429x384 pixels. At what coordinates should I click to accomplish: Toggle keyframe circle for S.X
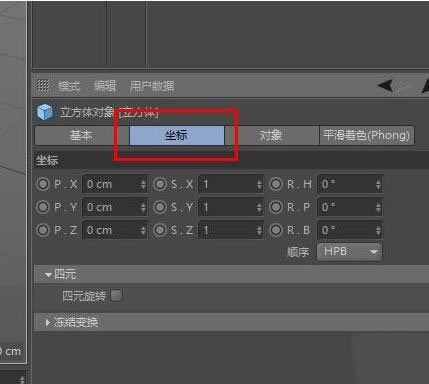pyautogui.click(x=160, y=184)
